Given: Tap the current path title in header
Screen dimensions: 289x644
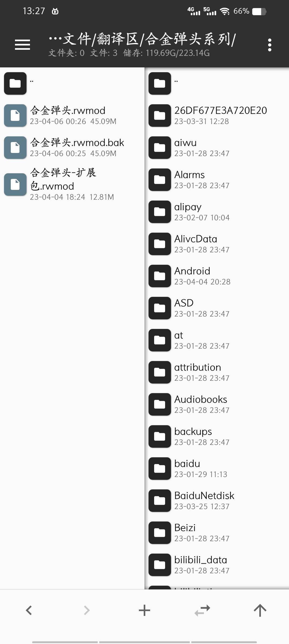Looking at the screenshot, I should pyautogui.click(x=142, y=40).
